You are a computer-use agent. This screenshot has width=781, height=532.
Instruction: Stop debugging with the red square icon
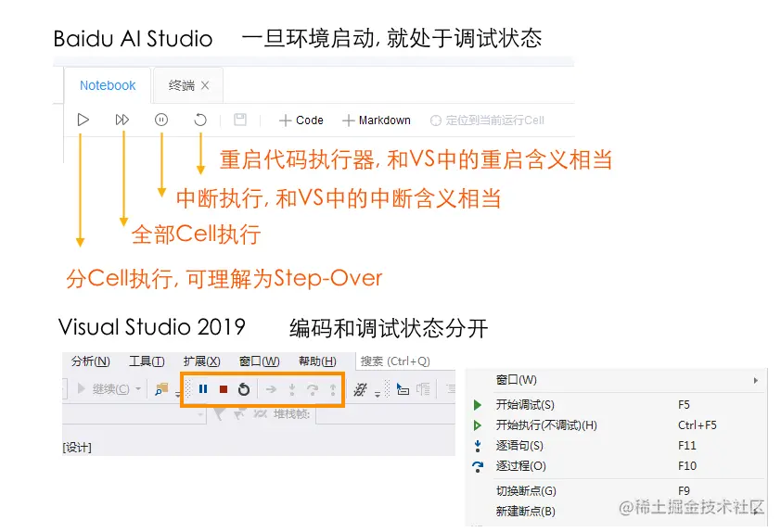tap(224, 389)
